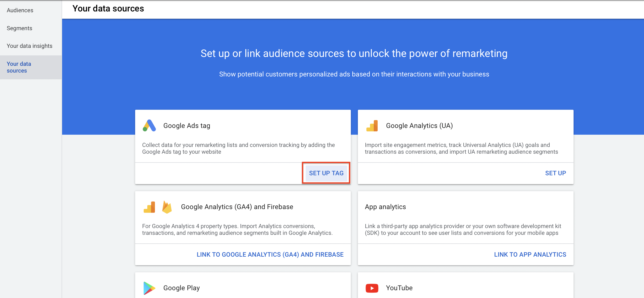Click LINK TO APP ANALYTICS

(530, 255)
